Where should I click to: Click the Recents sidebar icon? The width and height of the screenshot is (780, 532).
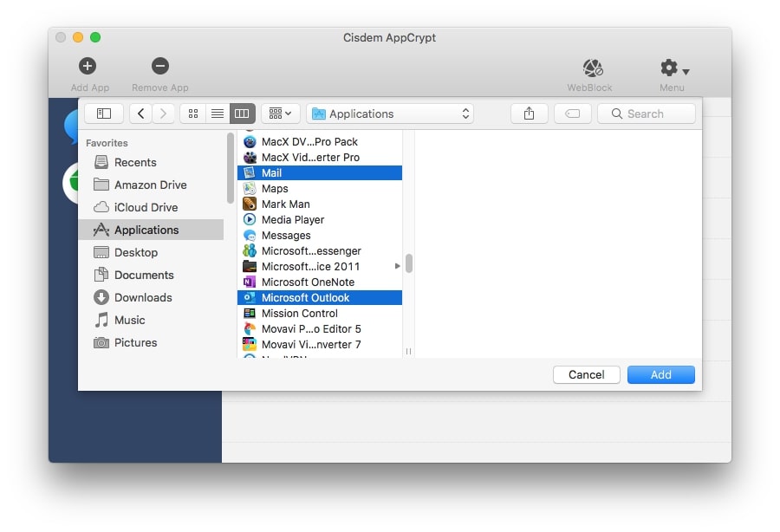[x=101, y=162]
